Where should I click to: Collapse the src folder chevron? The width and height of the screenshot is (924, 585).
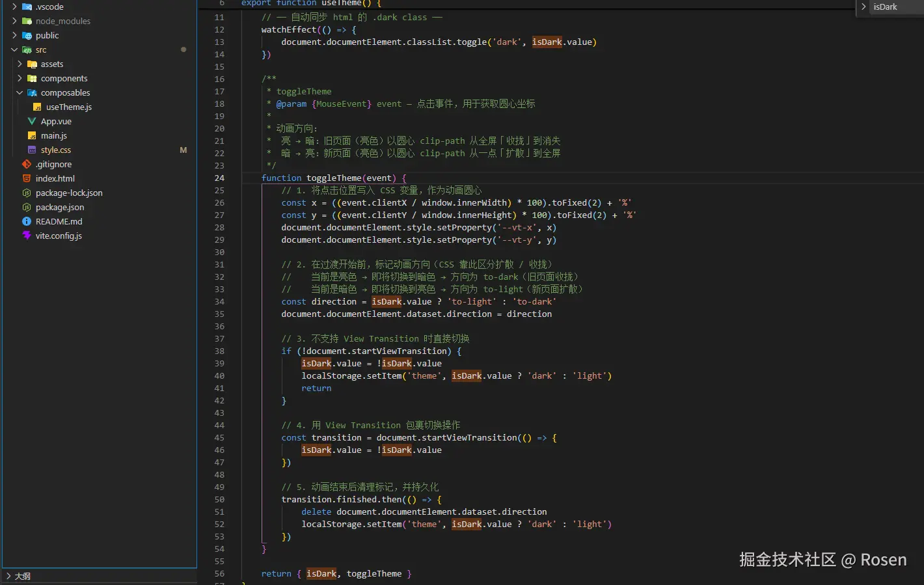[14, 49]
